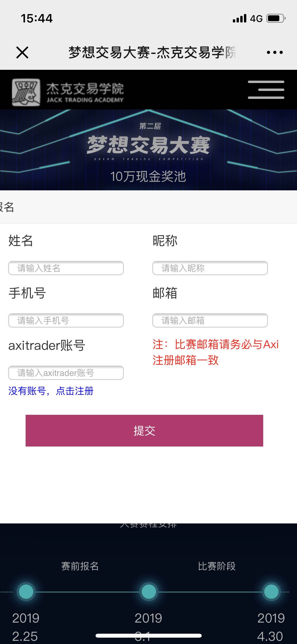This screenshot has height=644, width=297.
Task: Open the hamburger navigation menu
Action: click(x=266, y=90)
